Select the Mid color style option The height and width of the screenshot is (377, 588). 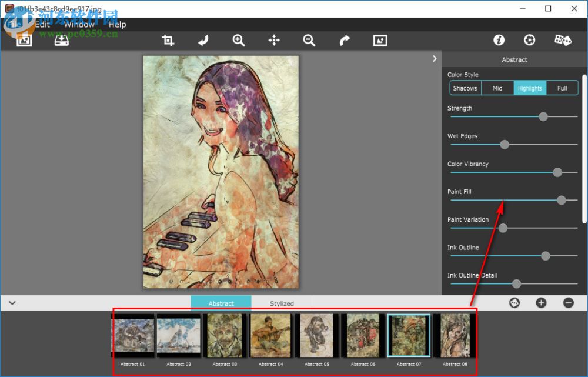pyautogui.click(x=497, y=88)
